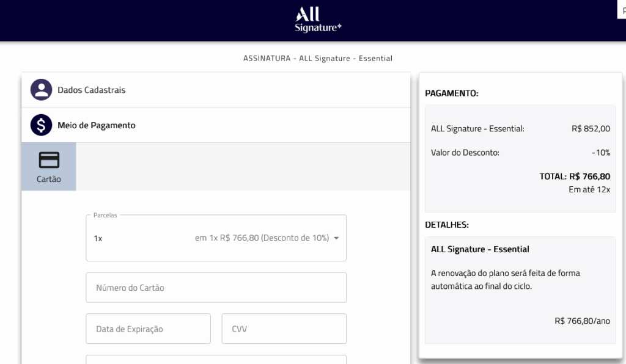Click the ASSINATURA - ALL Signature - Essential heading
The height and width of the screenshot is (364, 626).
click(x=318, y=58)
